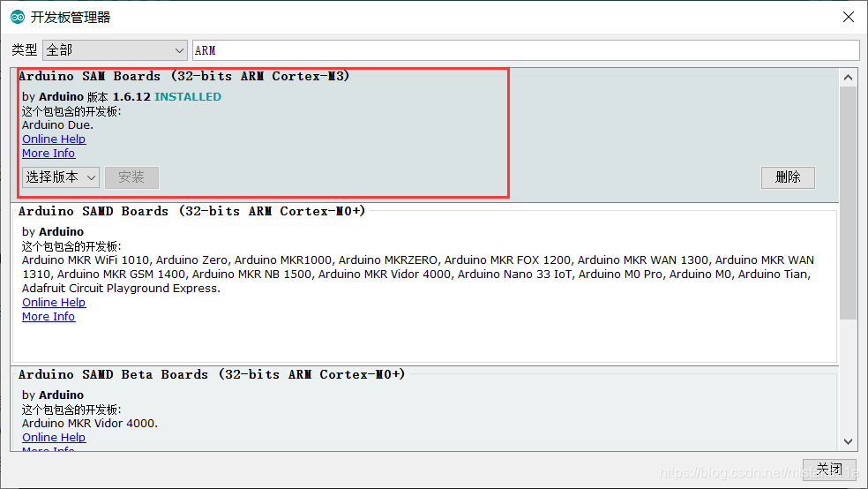Open the 类型 dropdown showing 全部
Image resolution: width=868 pixels, height=489 pixels.
pos(115,50)
